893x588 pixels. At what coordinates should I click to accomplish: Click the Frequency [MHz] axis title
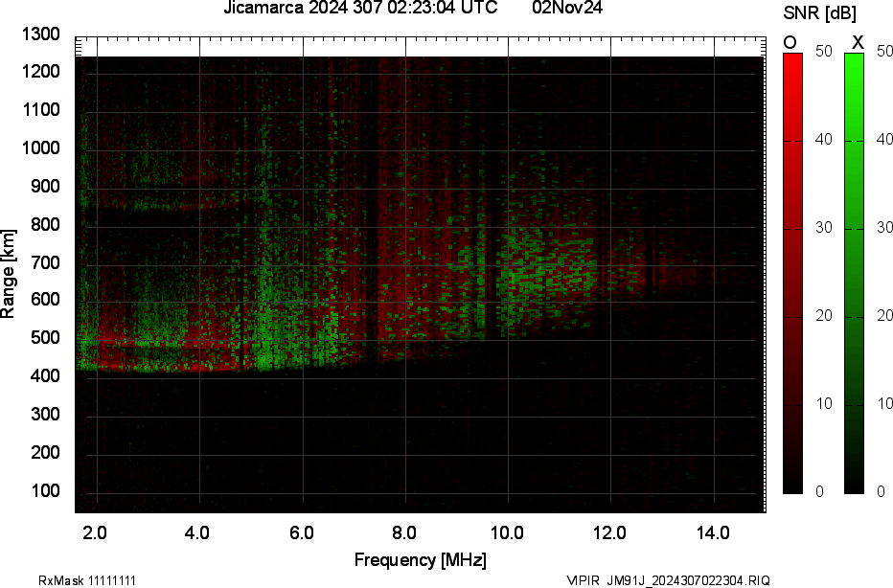pos(421,560)
